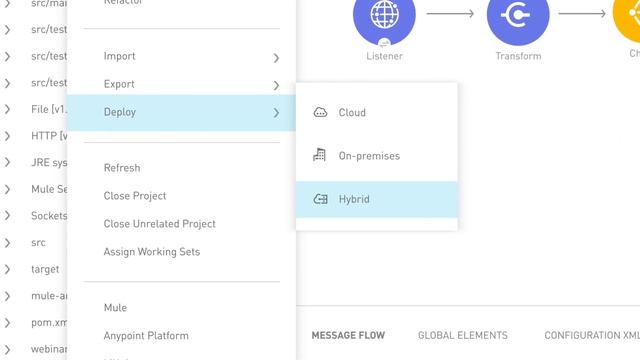
Task: Expand the Export submenu arrow
Action: [x=276, y=85]
